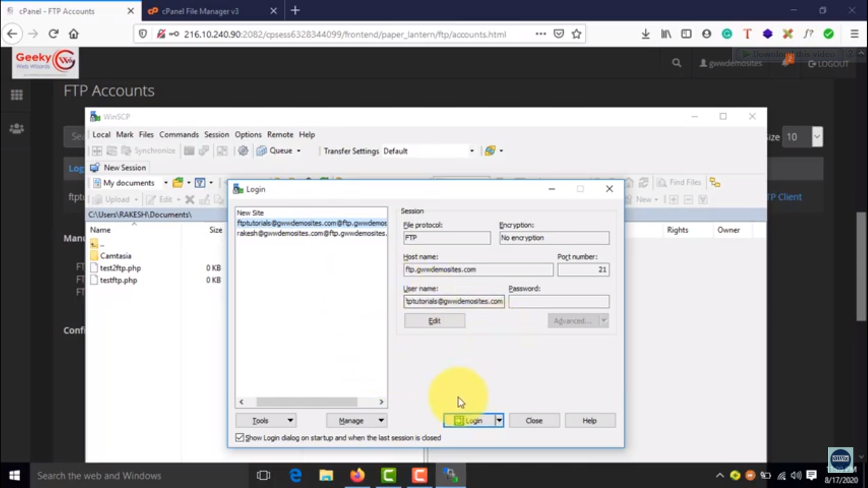Open the Files menu

[146, 135]
